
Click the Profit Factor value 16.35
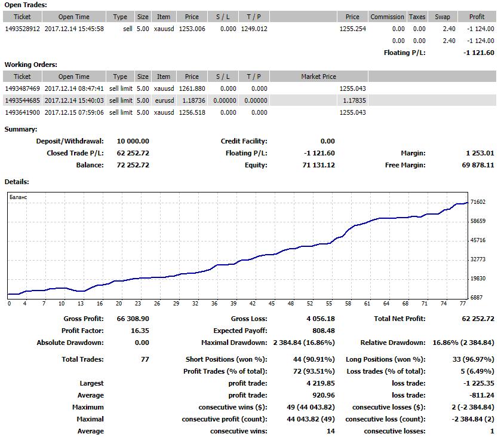click(x=140, y=331)
